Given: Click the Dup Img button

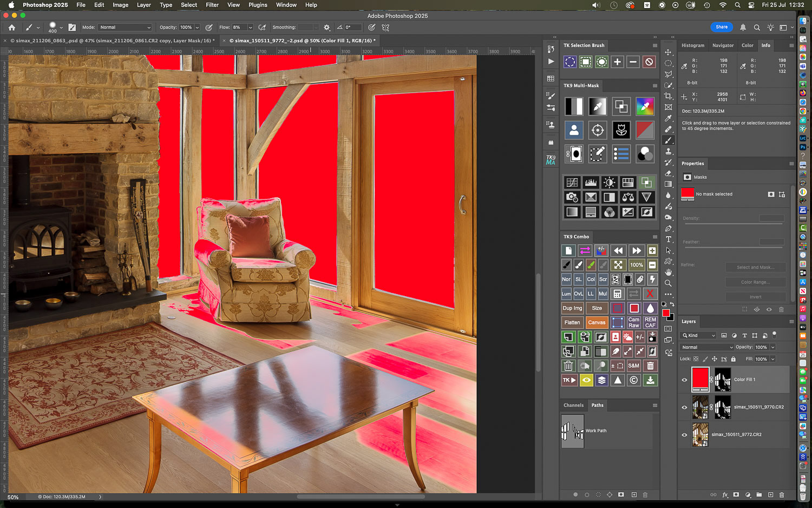Looking at the screenshot, I should (572, 308).
